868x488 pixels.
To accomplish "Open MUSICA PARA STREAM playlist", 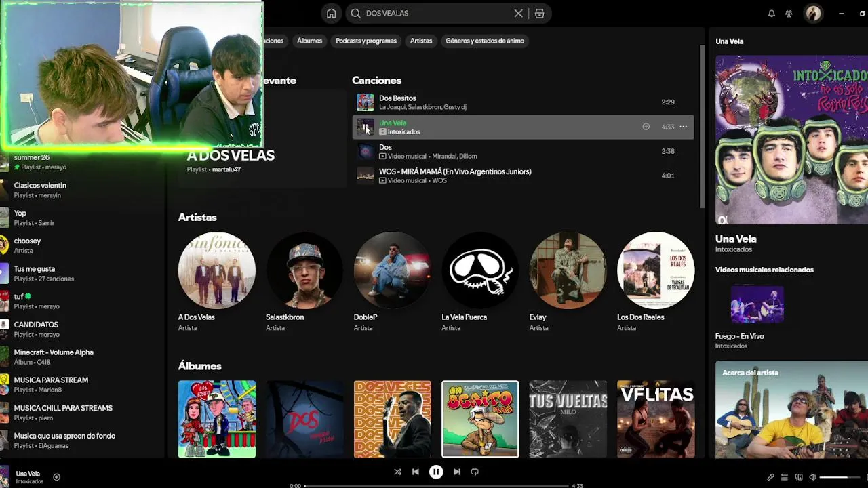I will point(81,384).
